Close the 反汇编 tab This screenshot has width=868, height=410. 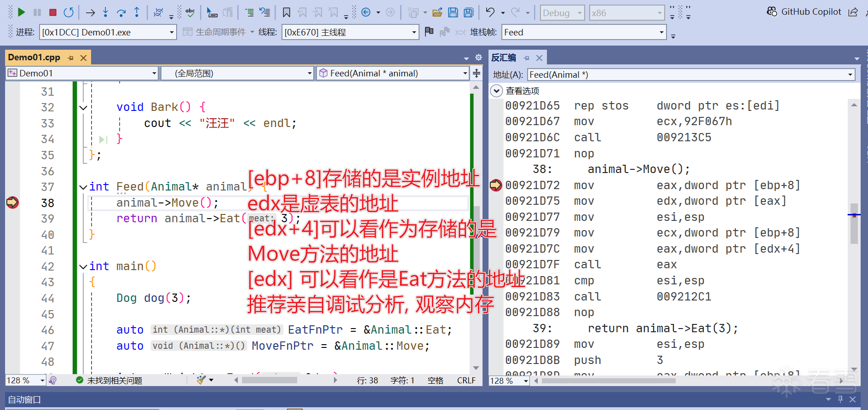coord(539,58)
